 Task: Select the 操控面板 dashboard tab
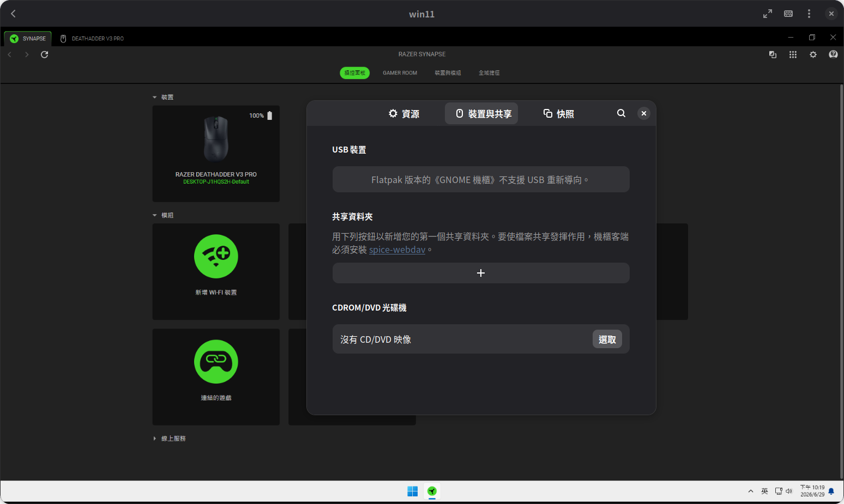[x=354, y=73]
